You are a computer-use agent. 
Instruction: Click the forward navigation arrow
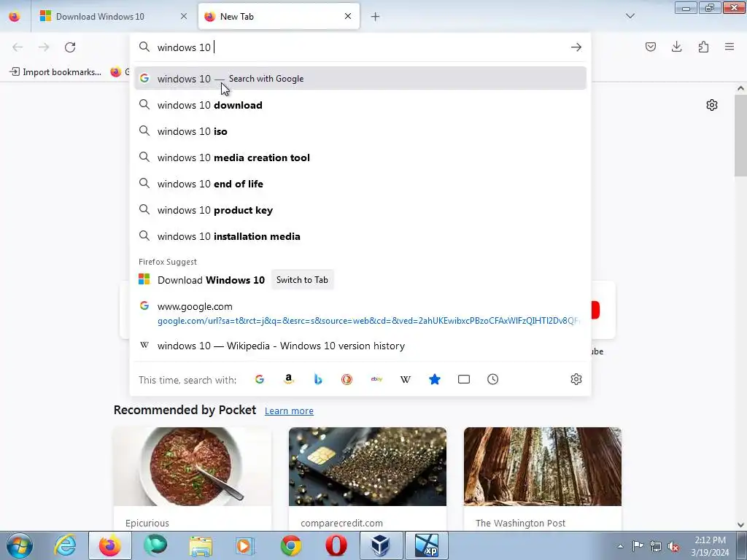(x=44, y=47)
